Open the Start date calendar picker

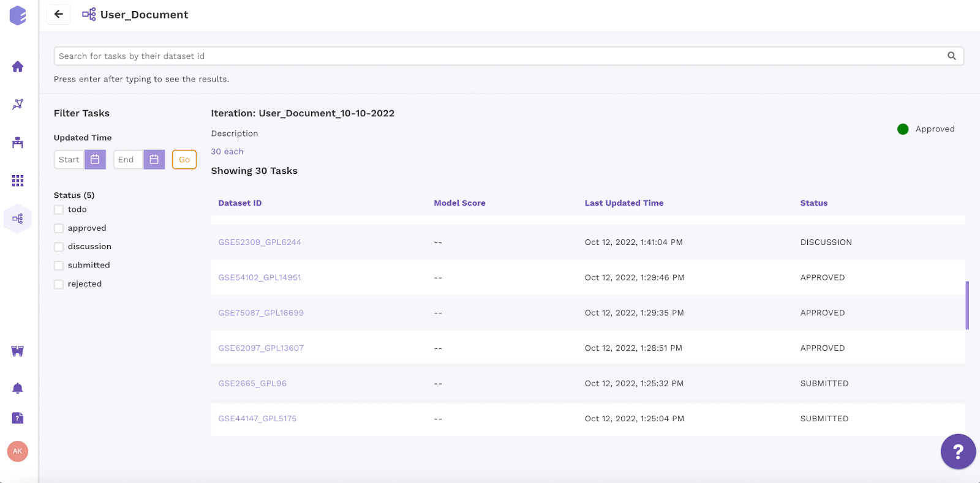(x=95, y=160)
